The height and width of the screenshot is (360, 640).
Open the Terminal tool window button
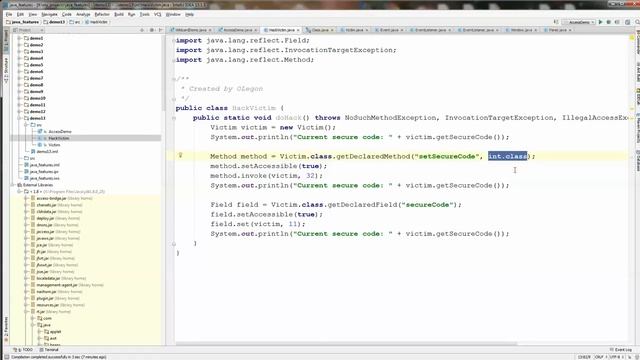coord(49,350)
